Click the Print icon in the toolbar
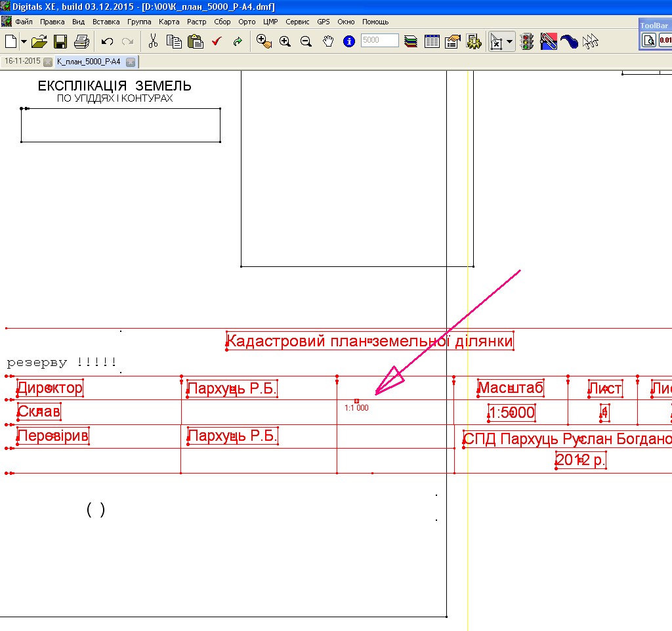 pos(81,41)
